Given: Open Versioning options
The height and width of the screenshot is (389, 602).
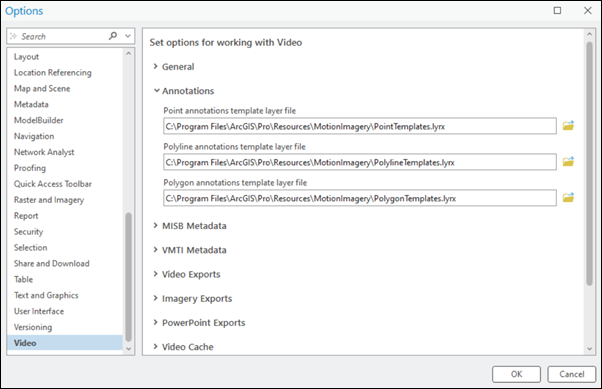Looking at the screenshot, I should pos(65,327).
